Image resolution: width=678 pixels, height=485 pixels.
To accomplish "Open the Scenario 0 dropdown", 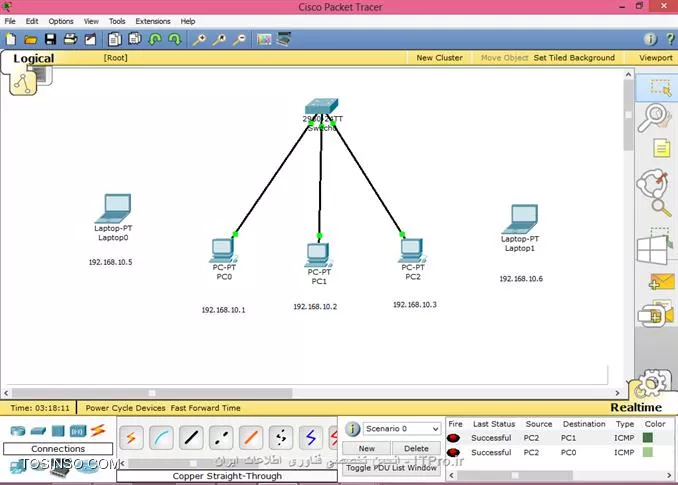I will tap(402, 429).
